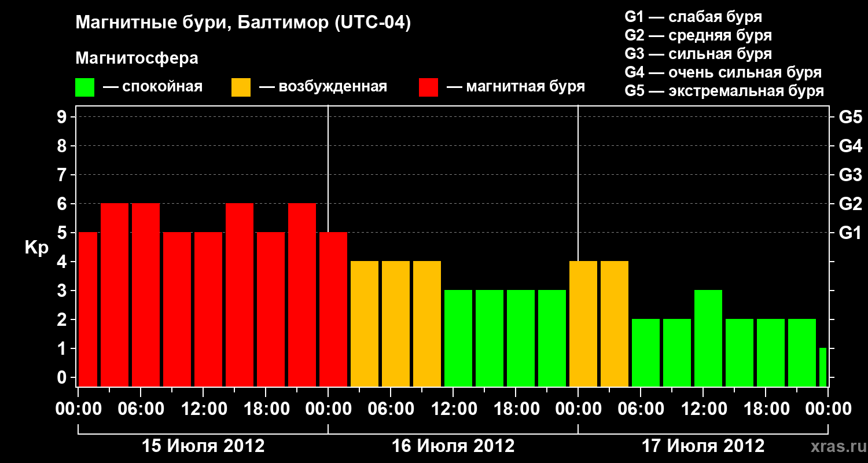The height and width of the screenshot is (463, 868).
Task: Select the green Kp 3 bar at 12:00 17 Июля
Action: pos(708,338)
